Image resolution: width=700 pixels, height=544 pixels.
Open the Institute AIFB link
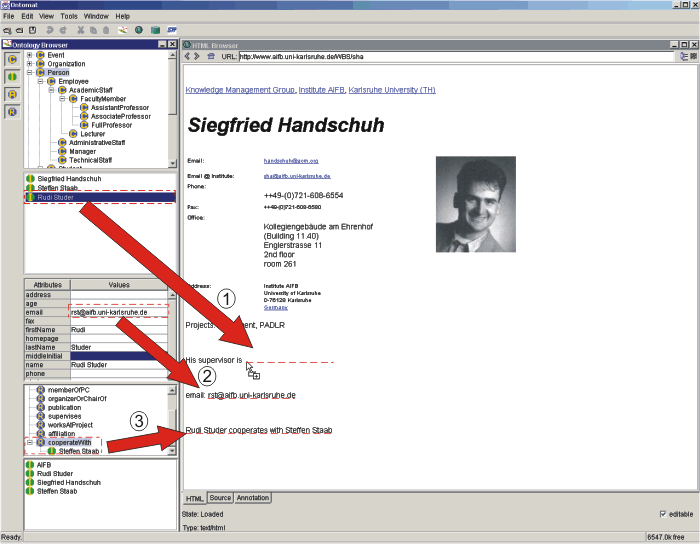point(321,90)
